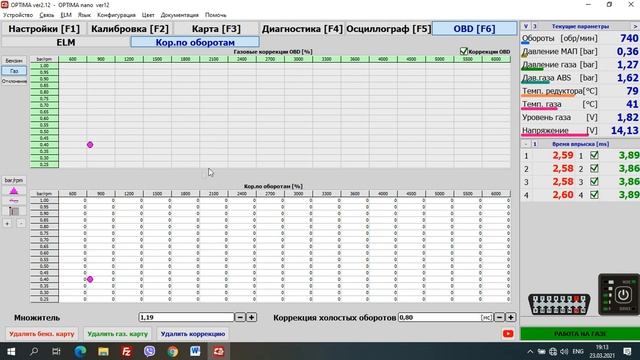Screen dimensions: 640x360
Task: Click the Темп. редуктора parameter row
Action: click(x=580, y=91)
